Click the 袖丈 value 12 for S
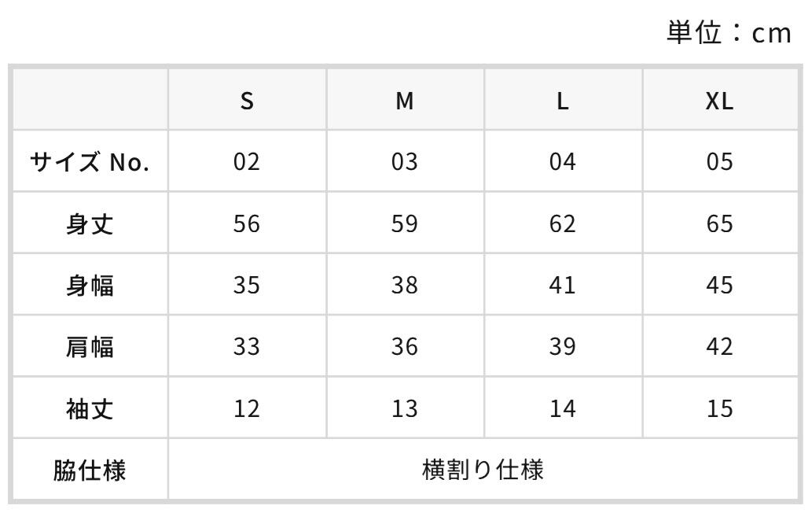The image size is (812, 513). coord(247,408)
